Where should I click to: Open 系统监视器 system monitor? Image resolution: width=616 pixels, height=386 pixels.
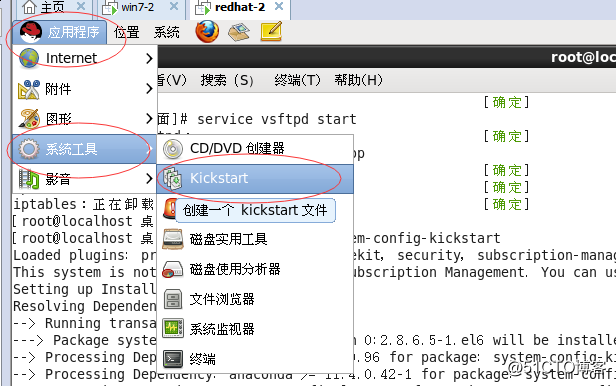point(255,329)
